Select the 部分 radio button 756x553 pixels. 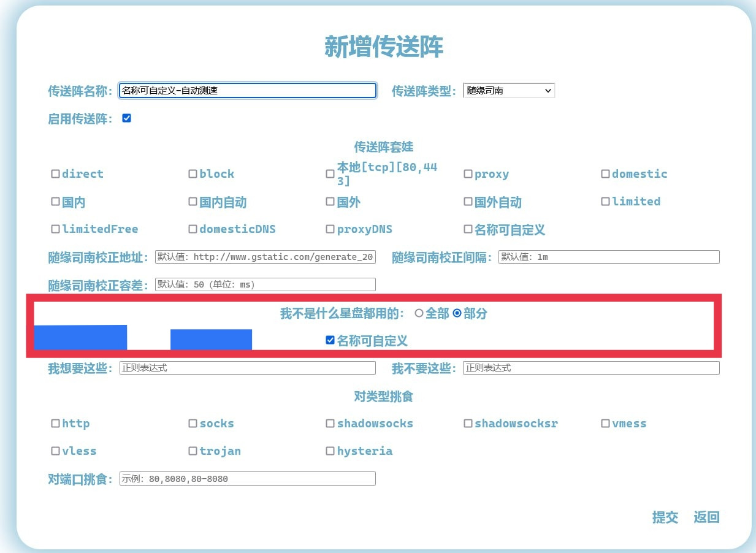point(457,313)
